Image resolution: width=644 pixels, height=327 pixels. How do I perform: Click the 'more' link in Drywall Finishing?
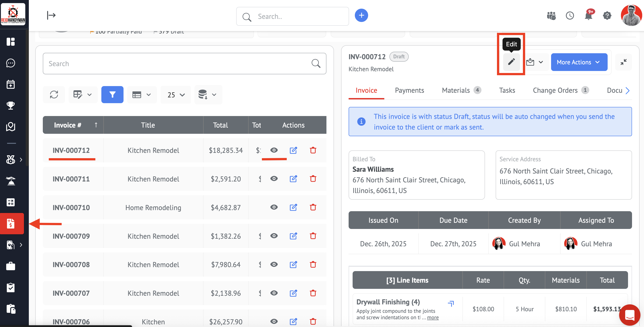point(433,317)
